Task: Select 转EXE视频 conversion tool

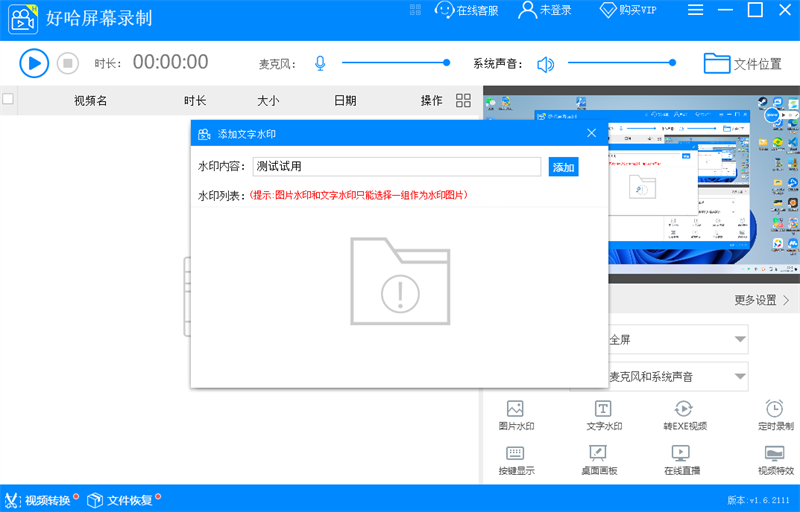Action: coord(684,415)
